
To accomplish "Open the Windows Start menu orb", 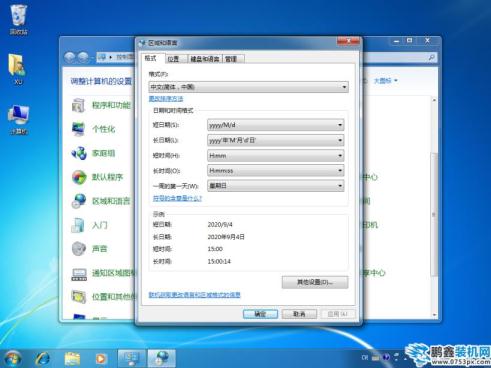I will coord(13,359).
